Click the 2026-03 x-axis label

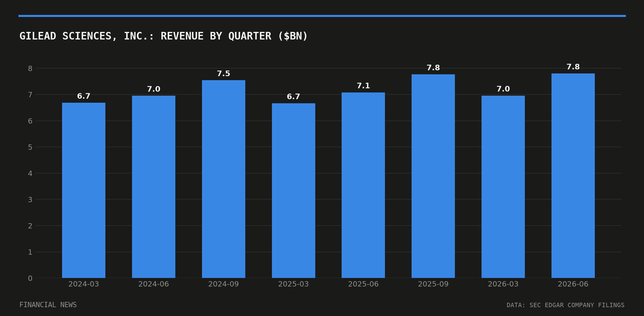[x=503, y=284]
